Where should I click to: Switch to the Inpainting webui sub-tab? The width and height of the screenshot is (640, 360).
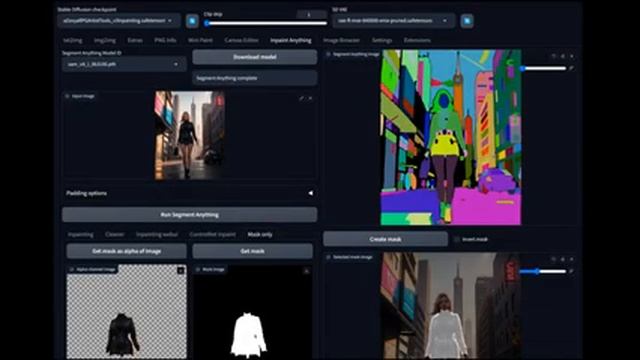pos(157,235)
